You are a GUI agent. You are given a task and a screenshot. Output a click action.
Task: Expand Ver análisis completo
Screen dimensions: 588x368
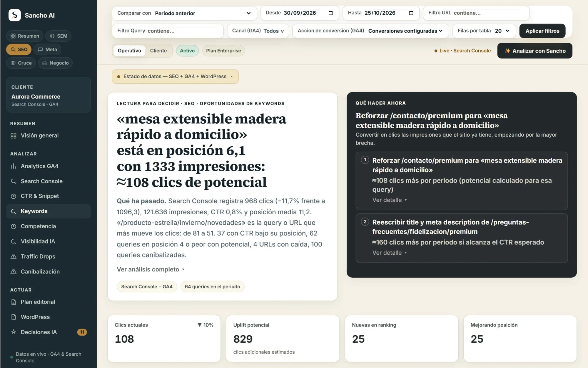tap(151, 269)
